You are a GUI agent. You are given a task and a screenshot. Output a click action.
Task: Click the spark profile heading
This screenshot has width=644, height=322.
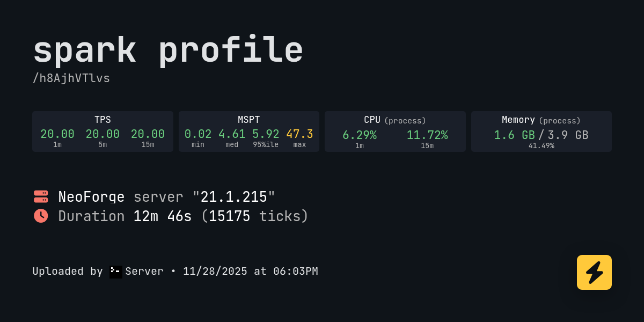[168, 50]
